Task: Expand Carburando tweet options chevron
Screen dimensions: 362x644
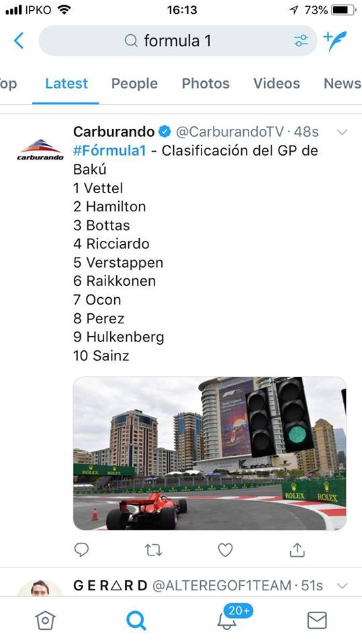Action: click(342, 132)
